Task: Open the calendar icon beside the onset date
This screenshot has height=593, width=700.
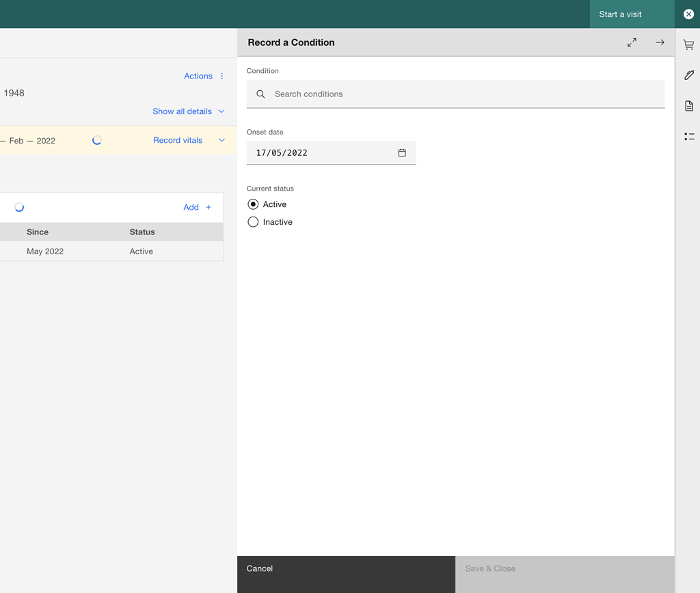Action: (x=402, y=153)
